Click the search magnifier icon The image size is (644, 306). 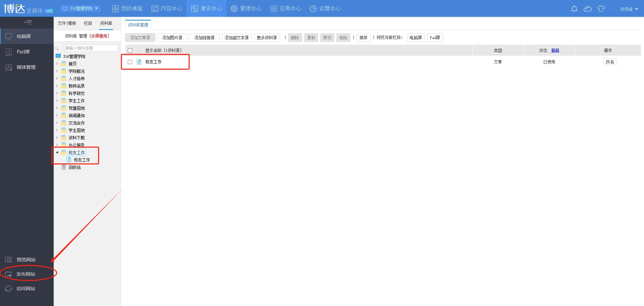[x=57, y=48]
